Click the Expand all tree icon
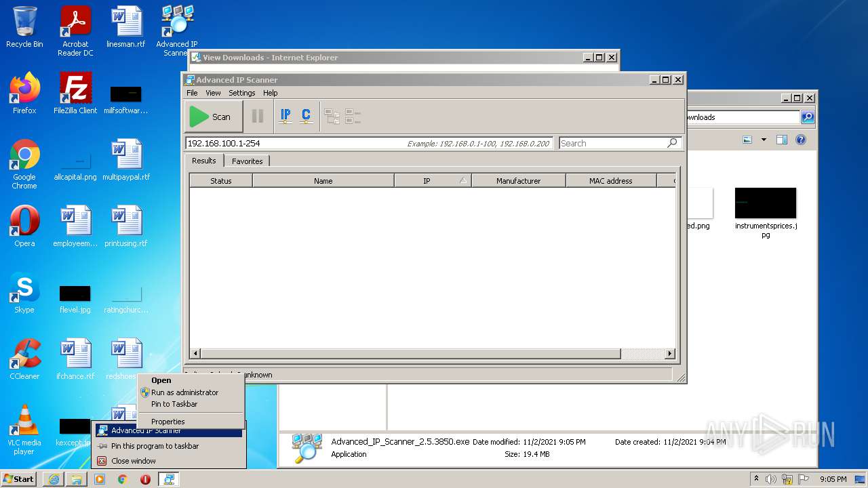 (332, 117)
